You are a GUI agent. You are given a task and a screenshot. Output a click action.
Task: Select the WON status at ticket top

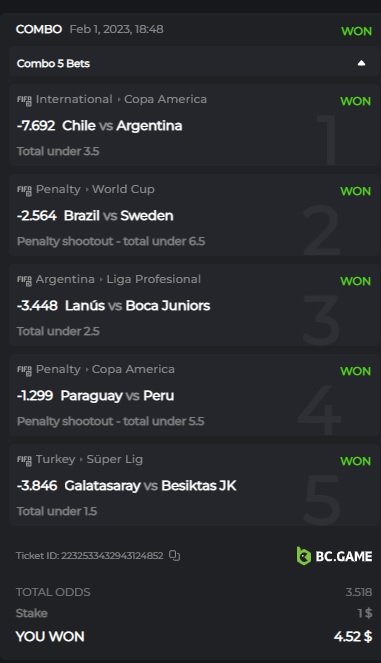356,31
